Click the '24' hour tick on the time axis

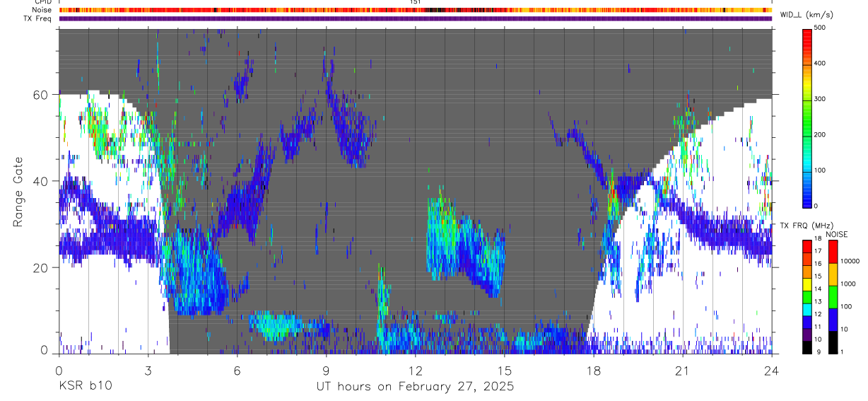tap(772, 370)
